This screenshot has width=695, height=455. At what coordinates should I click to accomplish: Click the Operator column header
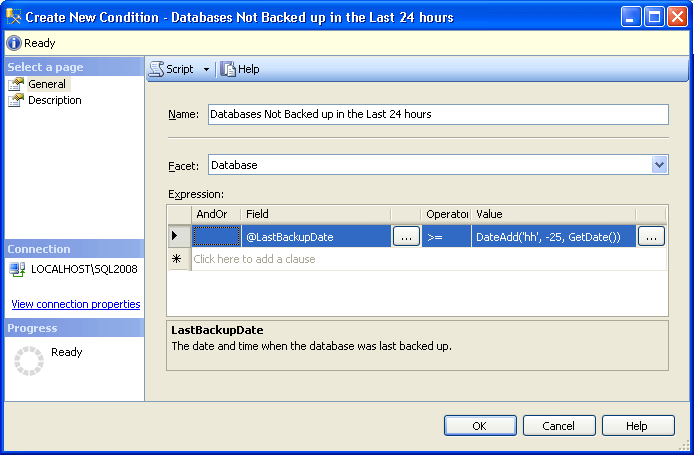point(446,214)
